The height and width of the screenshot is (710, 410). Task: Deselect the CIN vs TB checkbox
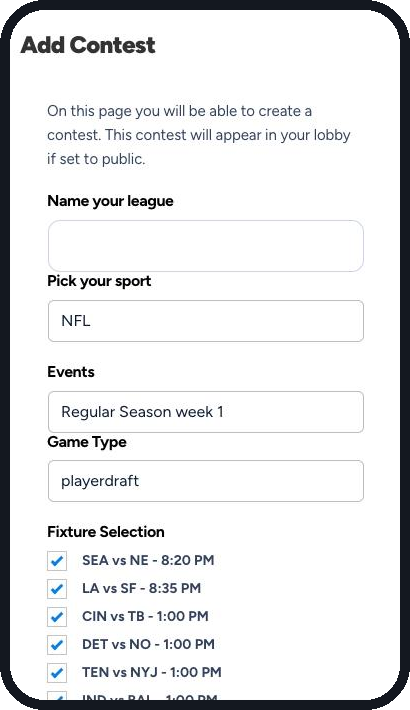[x=57, y=617]
